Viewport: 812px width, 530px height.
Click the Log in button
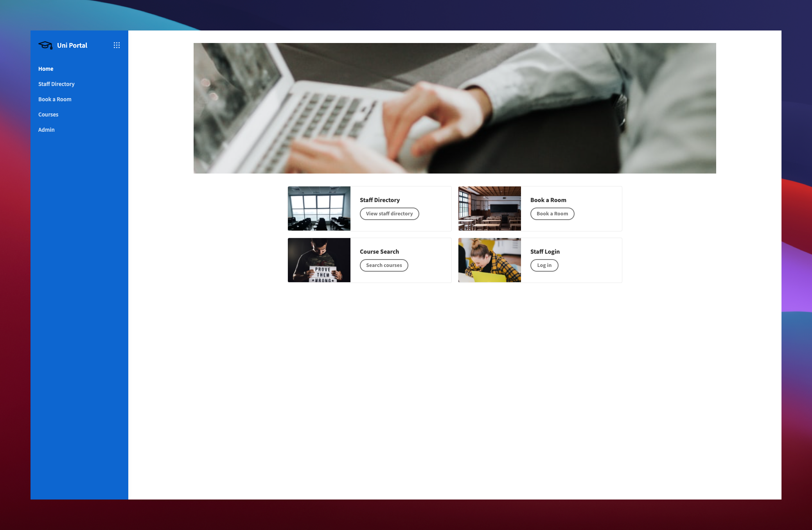coord(544,265)
